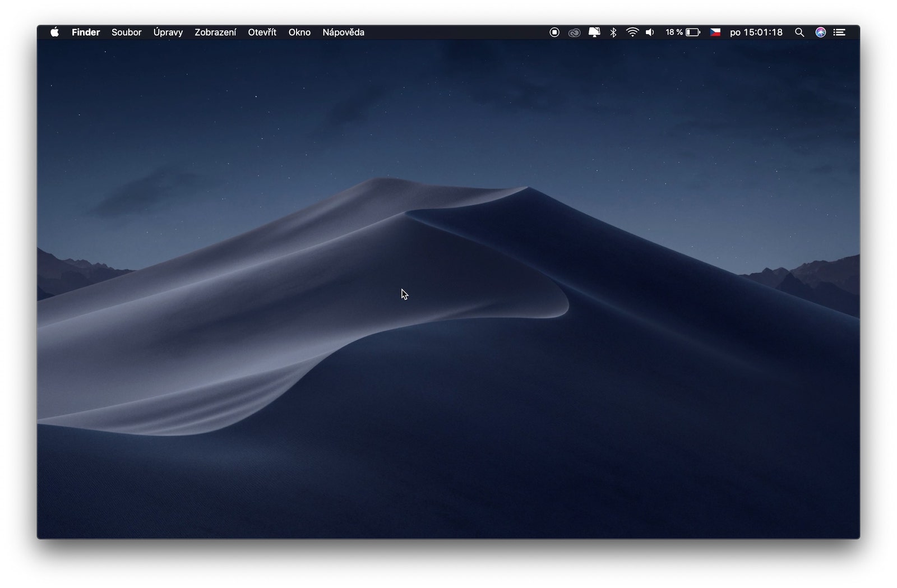
Task: Open the Otevřít menu
Action: (262, 33)
